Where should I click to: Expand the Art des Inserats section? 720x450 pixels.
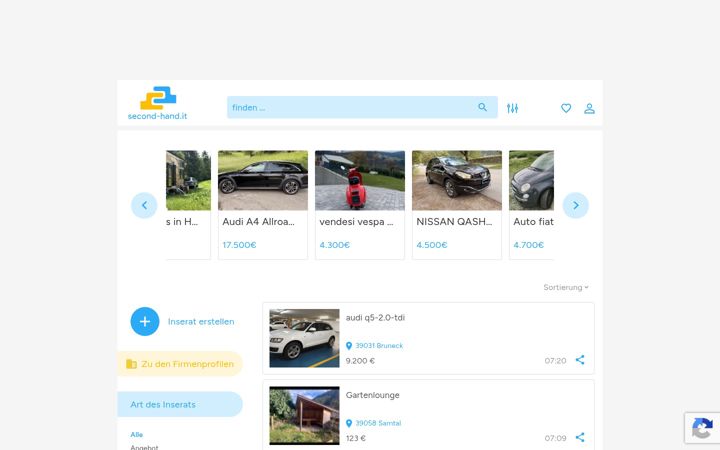coord(180,404)
